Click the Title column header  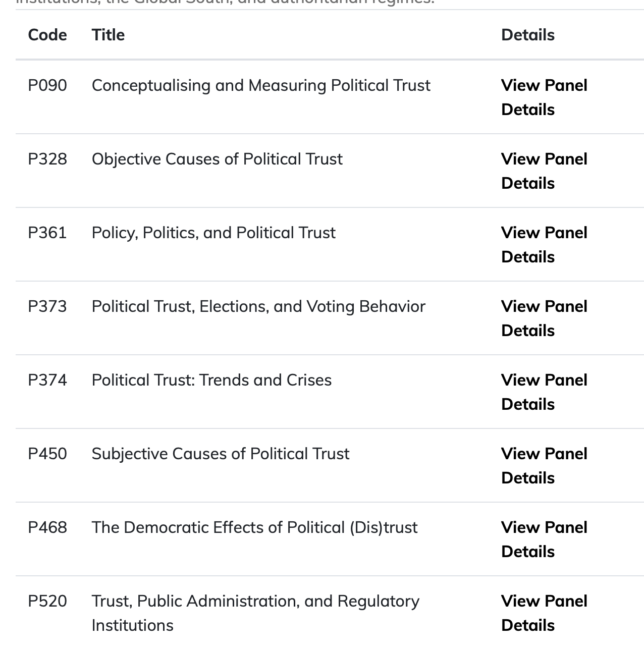pyautogui.click(x=108, y=35)
